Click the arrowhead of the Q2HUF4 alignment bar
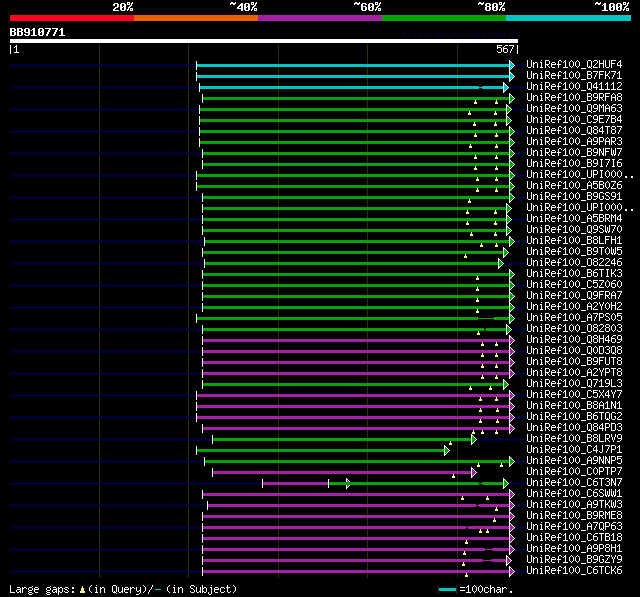The height and width of the screenshot is (597, 640). (x=512, y=65)
